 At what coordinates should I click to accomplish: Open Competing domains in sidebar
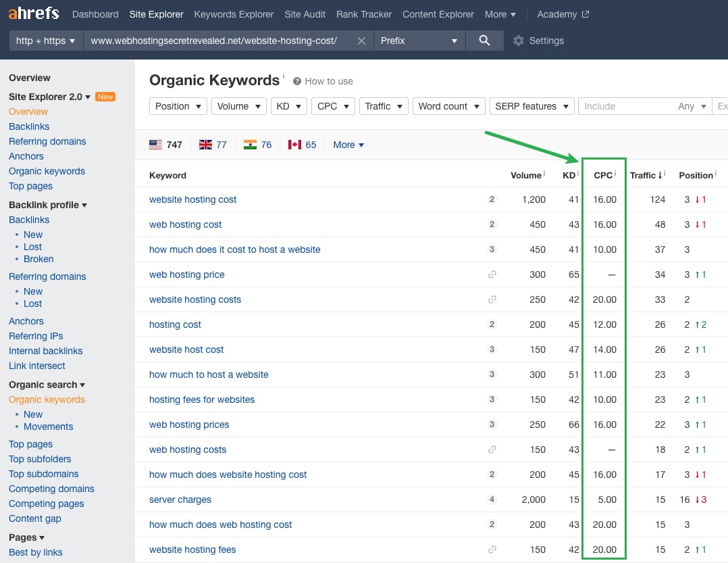coord(51,489)
